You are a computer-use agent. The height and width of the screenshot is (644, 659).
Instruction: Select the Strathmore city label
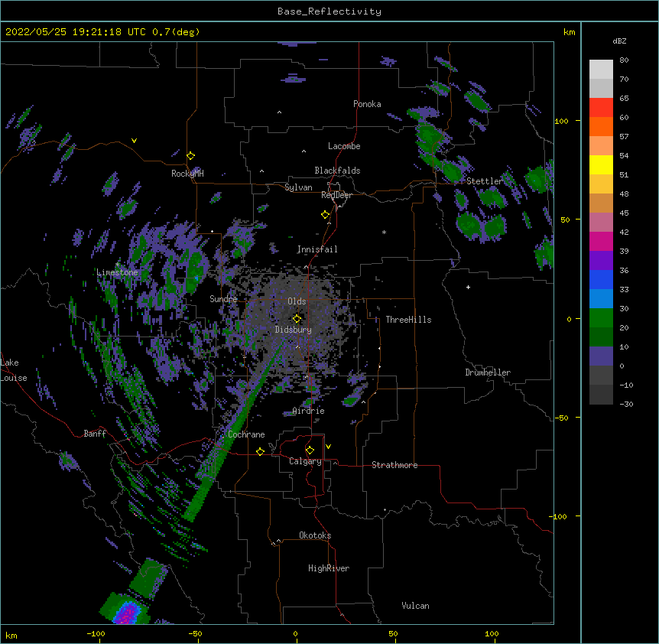[x=394, y=465]
